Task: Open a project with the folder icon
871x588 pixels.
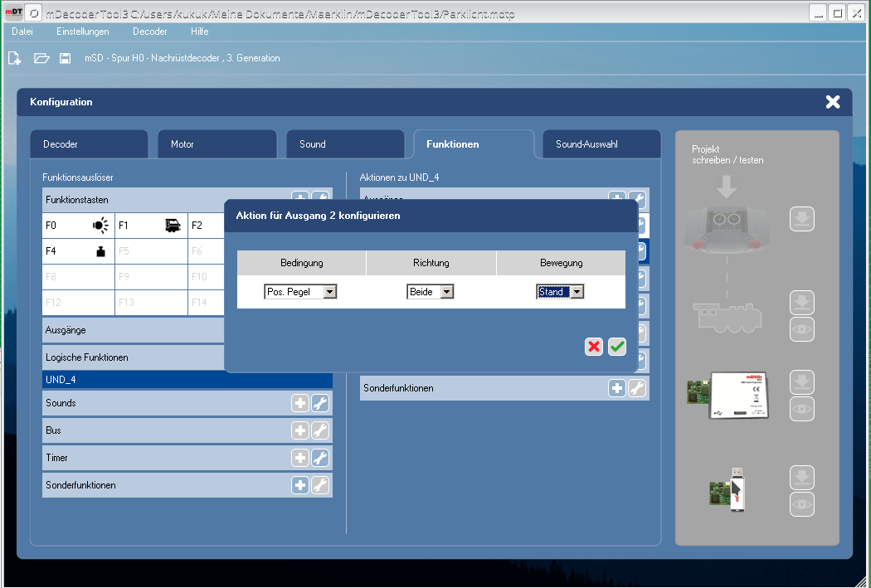Action: [x=41, y=58]
